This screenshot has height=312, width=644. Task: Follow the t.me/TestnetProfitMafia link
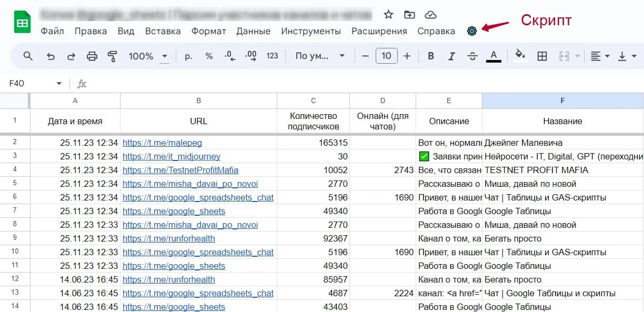[180, 170]
